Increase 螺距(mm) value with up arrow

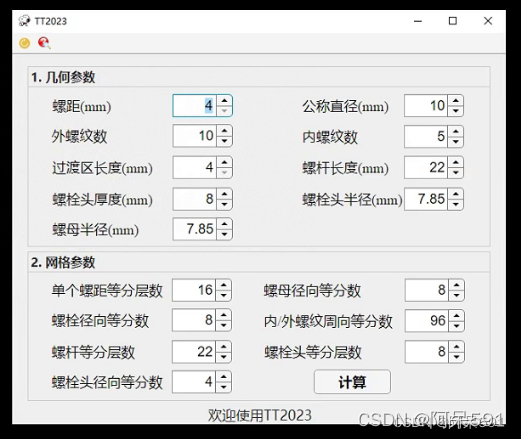click(x=224, y=101)
